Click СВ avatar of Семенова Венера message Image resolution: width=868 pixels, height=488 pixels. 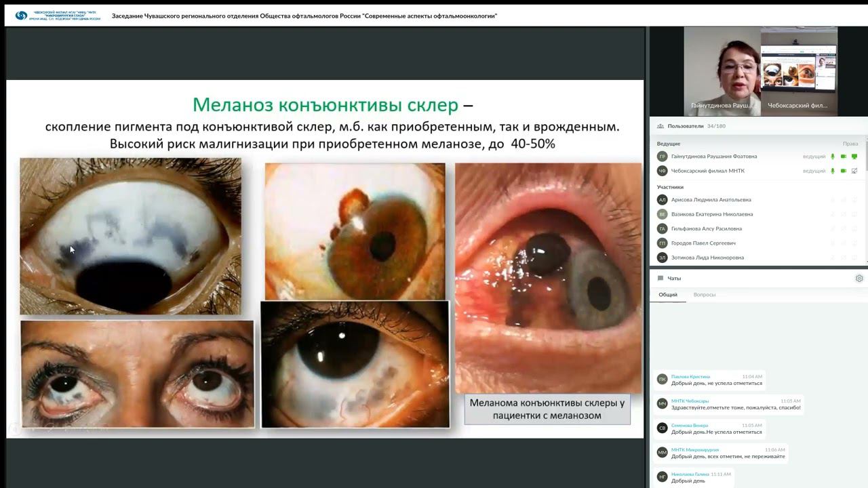tap(662, 428)
